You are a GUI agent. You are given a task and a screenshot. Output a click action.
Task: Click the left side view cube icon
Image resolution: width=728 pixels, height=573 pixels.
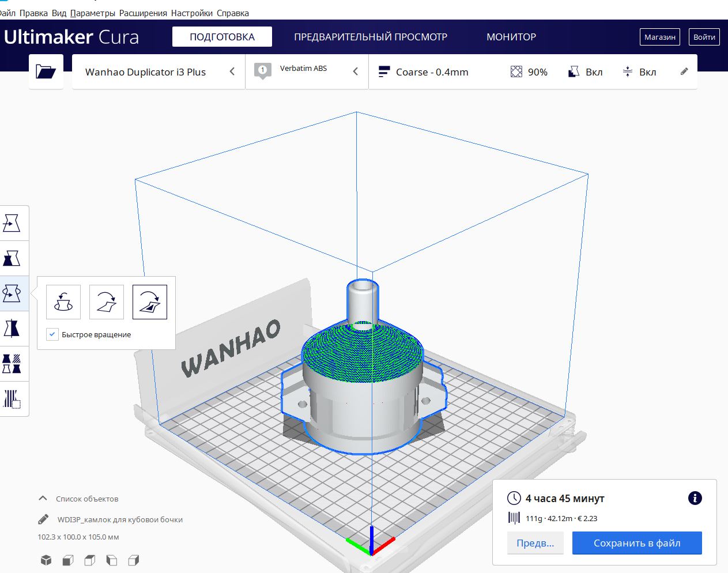click(112, 560)
